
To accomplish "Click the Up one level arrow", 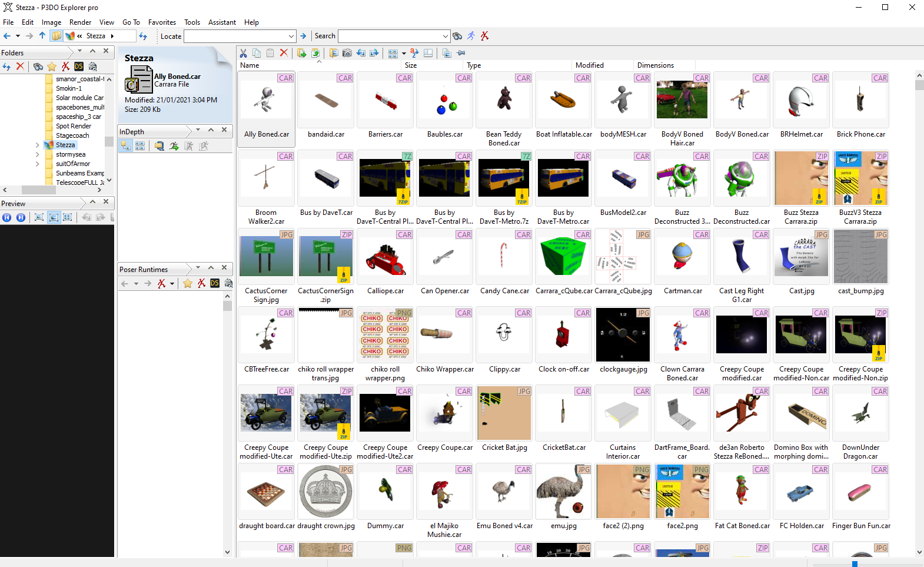I will (42, 36).
